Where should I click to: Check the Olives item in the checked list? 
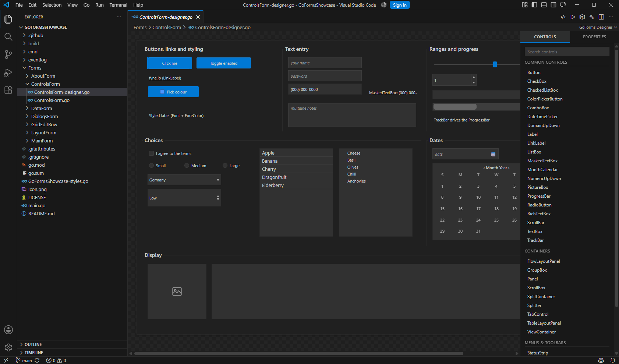343,167
